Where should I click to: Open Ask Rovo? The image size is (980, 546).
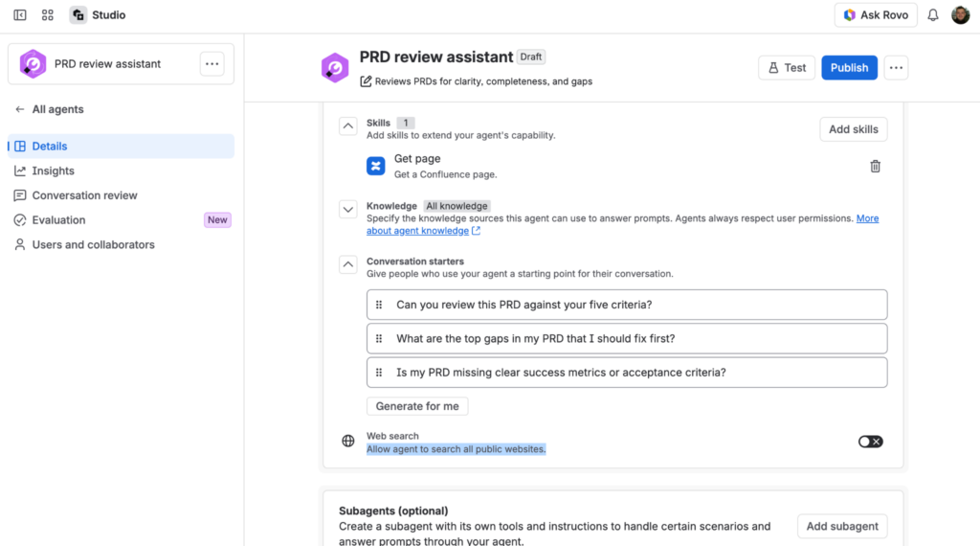(876, 15)
